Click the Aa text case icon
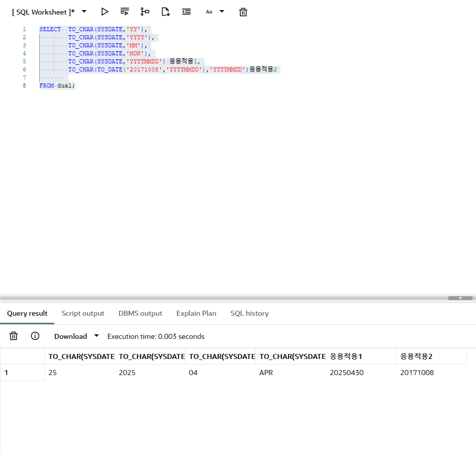Viewport: 476px width, 453px height. [x=209, y=12]
